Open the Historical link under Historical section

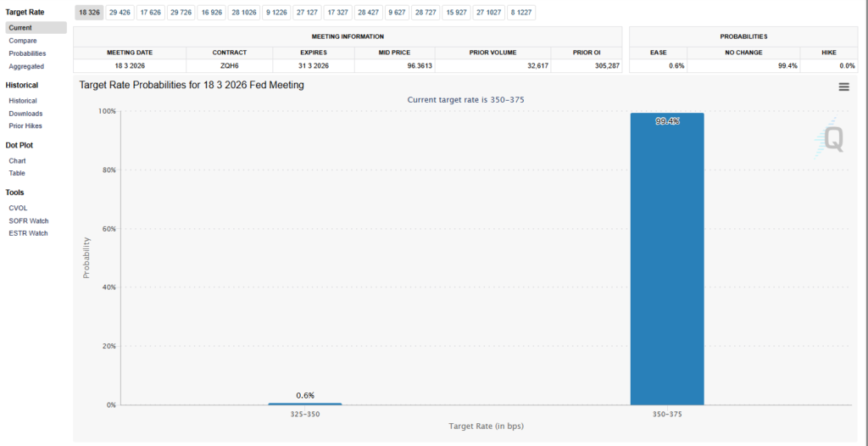pos(23,101)
